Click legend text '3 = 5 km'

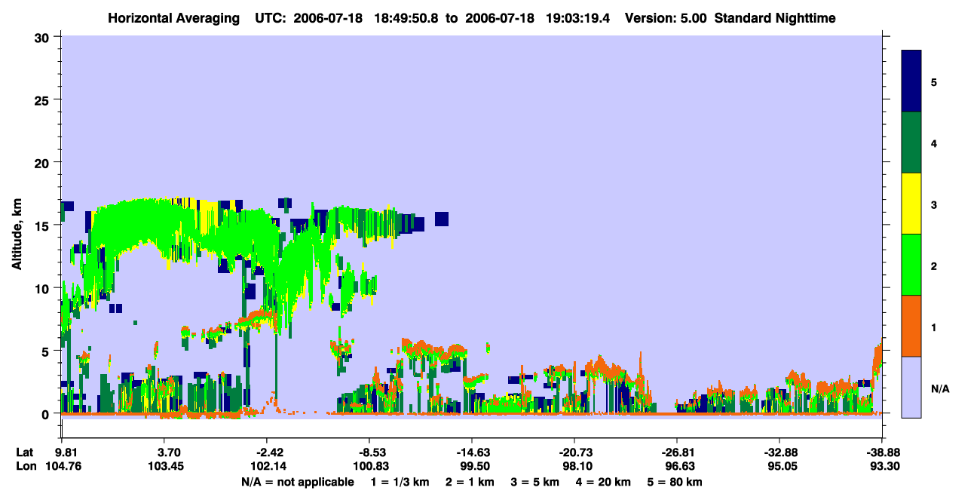click(x=535, y=482)
